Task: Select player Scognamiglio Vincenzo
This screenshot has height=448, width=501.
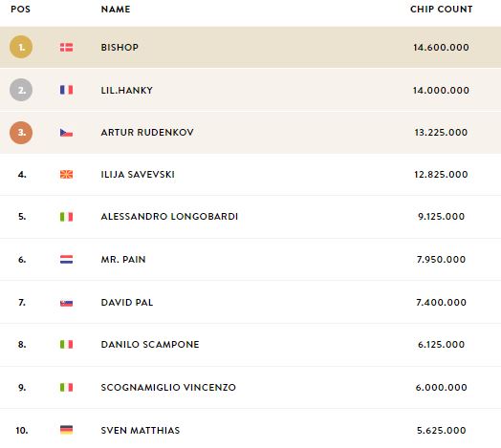Action: coord(168,387)
